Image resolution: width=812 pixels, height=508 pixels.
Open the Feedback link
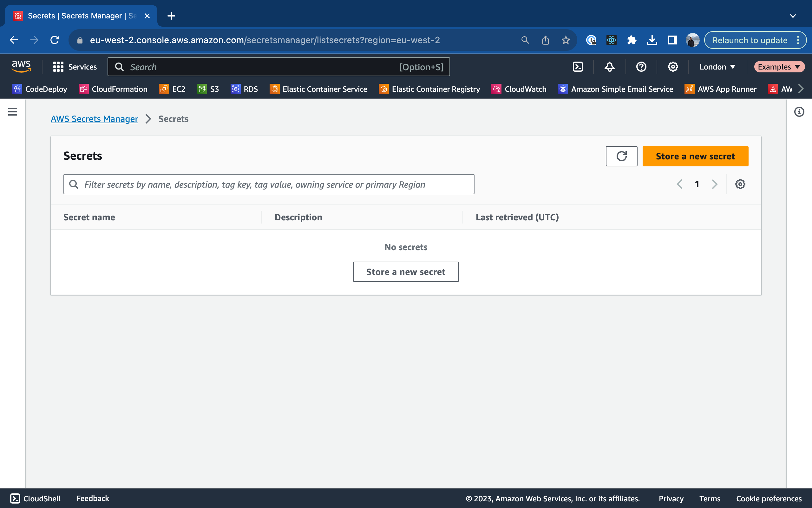[x=93, y=498]
